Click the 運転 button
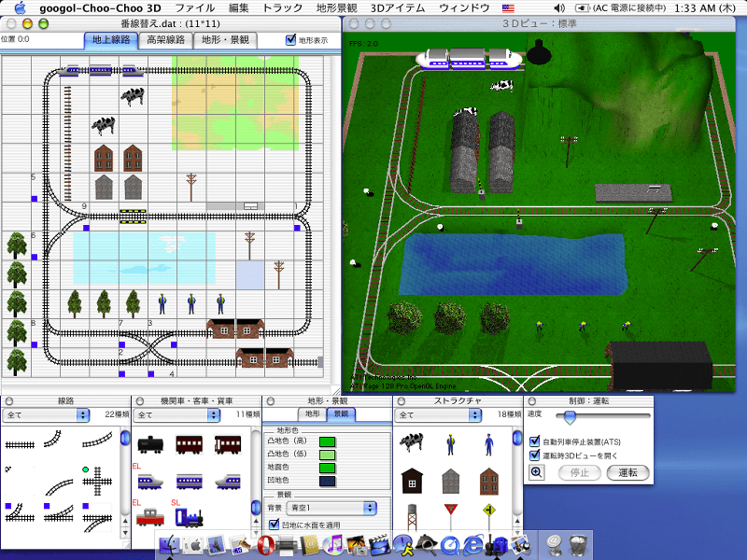The image size is (747, 560). coord(627,472)
